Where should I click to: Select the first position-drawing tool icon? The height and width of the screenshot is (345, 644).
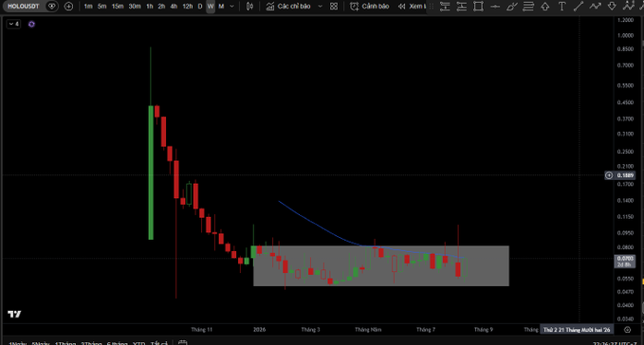pyautogui.click(x=445, y=6)
